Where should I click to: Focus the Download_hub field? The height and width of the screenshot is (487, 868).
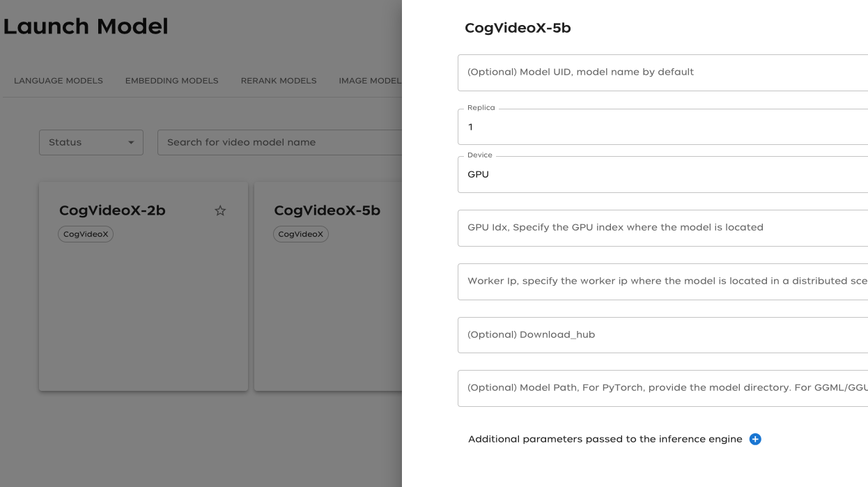coord(662,335)
